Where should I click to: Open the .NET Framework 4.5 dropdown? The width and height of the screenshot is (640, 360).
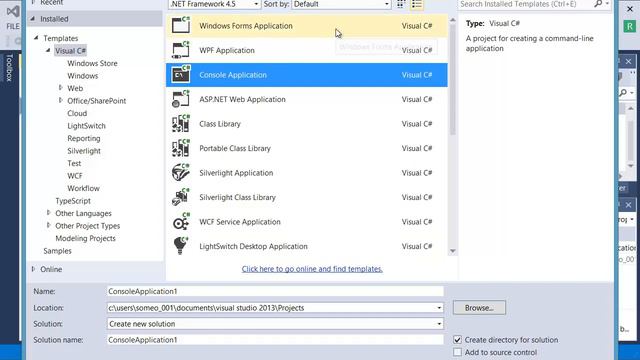coord(214,4)
